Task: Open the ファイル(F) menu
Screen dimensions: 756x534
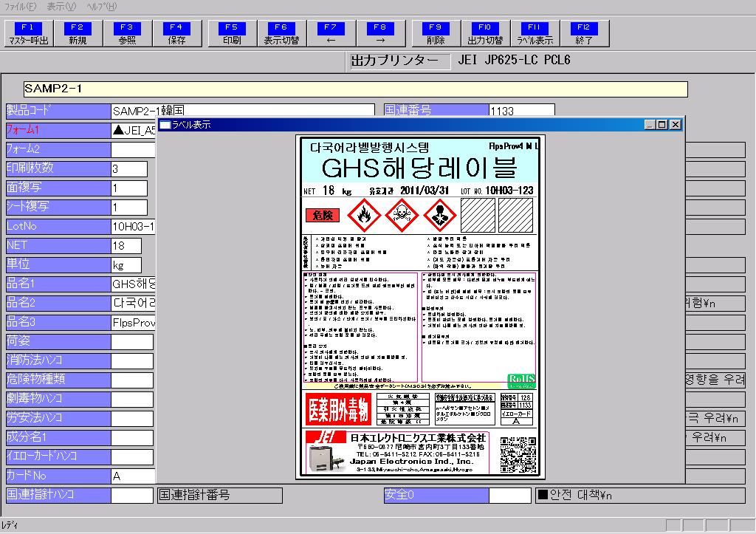Action: point(20,6)
